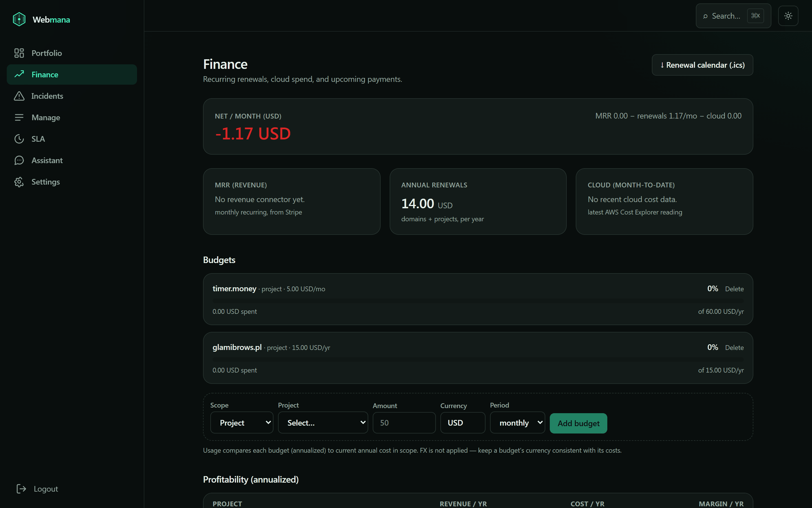This screenshot has height=508, width=812.
Task: Click the 0% value on the timer.money budget
Action: [x=713, y=289]
